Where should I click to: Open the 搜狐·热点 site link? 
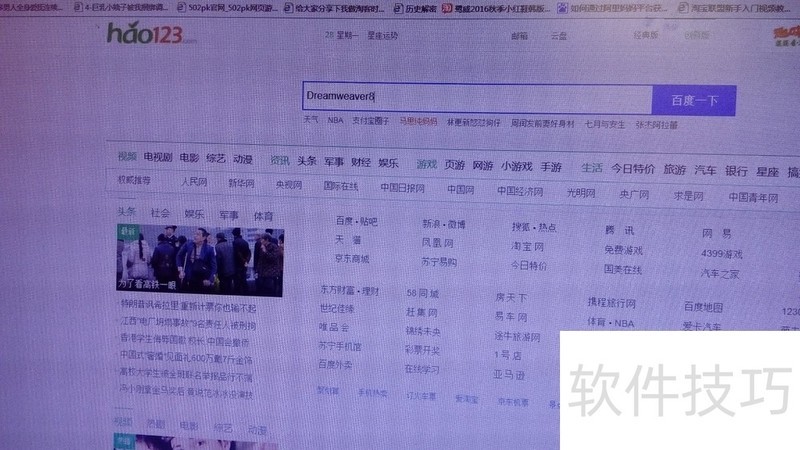coord(534,227)
